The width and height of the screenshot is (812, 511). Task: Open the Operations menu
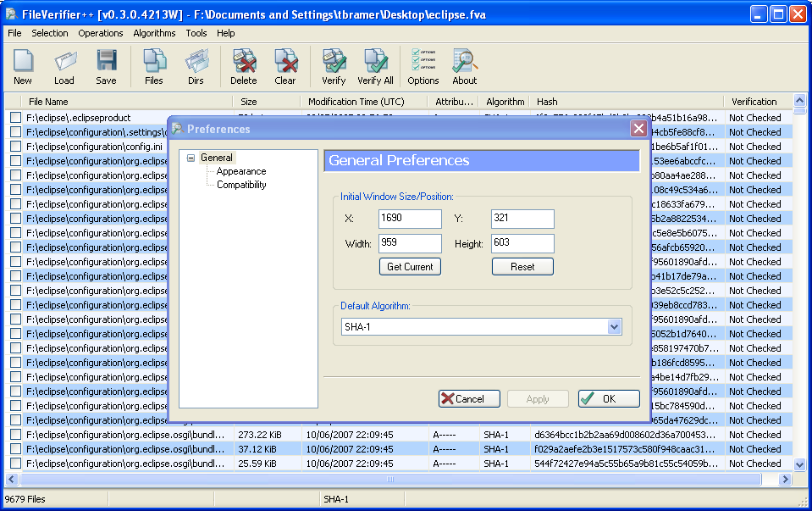[x=101, y=33]
